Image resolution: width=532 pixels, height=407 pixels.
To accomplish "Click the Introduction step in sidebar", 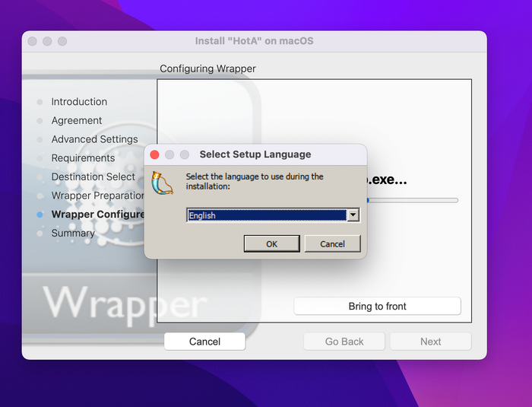I will (x=79, y=102).
